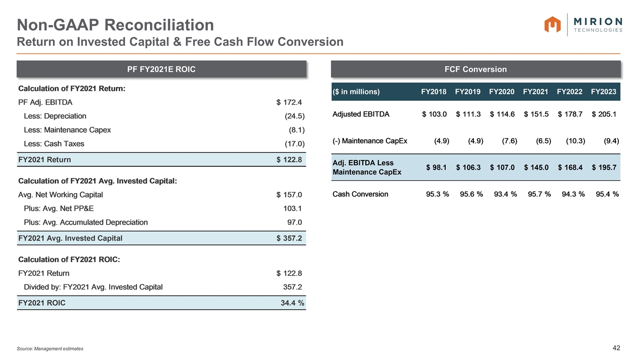Select the PF FY2021E ROIC header
The width and height of the screenshot is (644, 362).
click(x=162, y=69)
